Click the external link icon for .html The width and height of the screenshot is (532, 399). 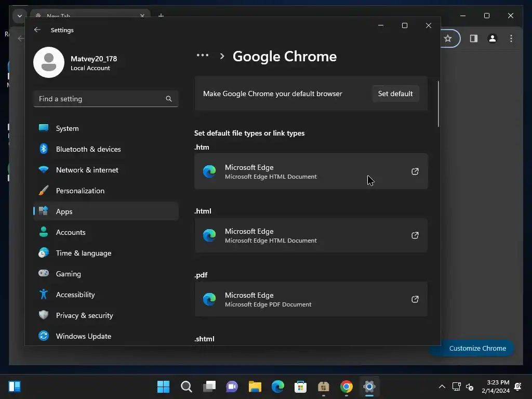pyautogui.click(x=415, y=235)
